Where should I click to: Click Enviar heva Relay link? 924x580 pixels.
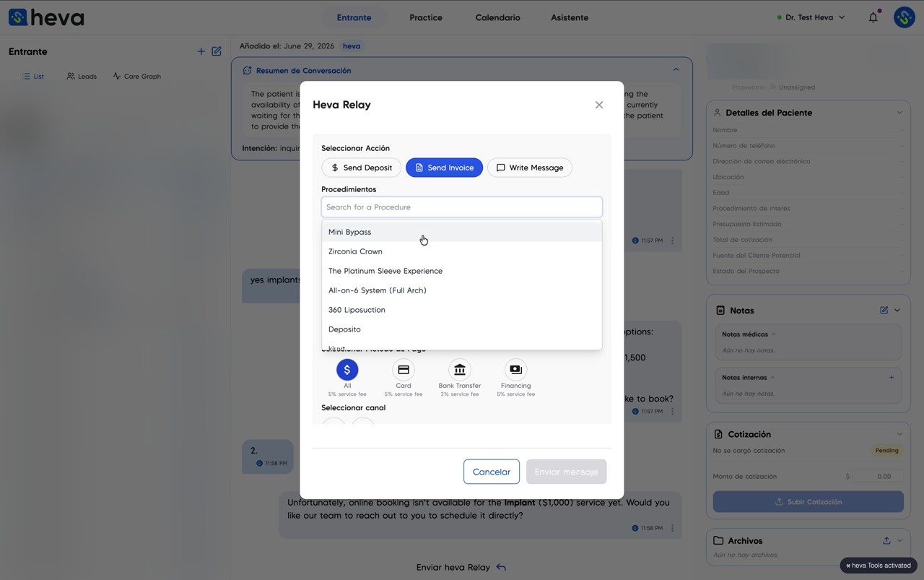(x=461, y=568)
